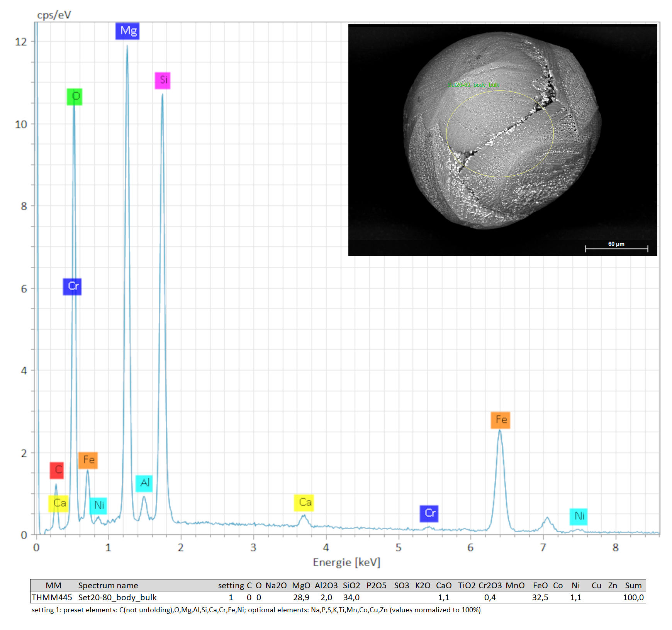
Task: Select the blue Cr label near 5.4 keV
Action: [x=429, y=513]
